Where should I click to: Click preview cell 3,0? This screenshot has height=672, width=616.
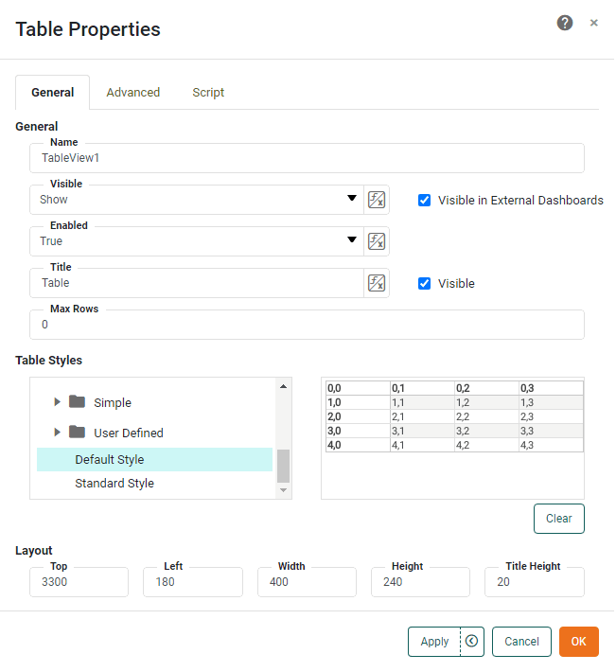click(x=359, y=432)
